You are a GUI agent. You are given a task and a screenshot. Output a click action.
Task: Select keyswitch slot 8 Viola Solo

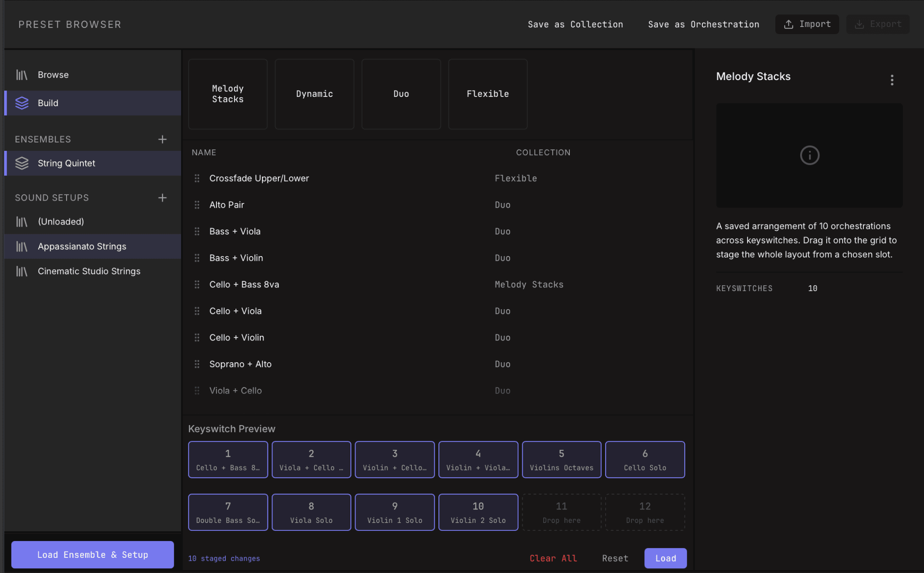[x=311, y=512]
